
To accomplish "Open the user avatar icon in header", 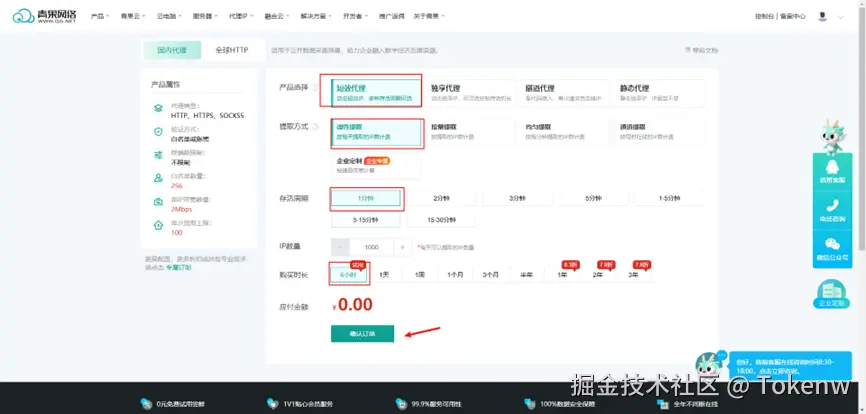I will pos(823,17).
